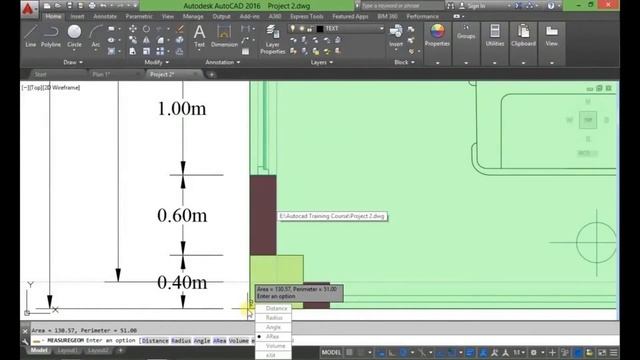The image size is (640, 360).
Task: Click the TEXT layer black color swatch
Action: point(320,29)
